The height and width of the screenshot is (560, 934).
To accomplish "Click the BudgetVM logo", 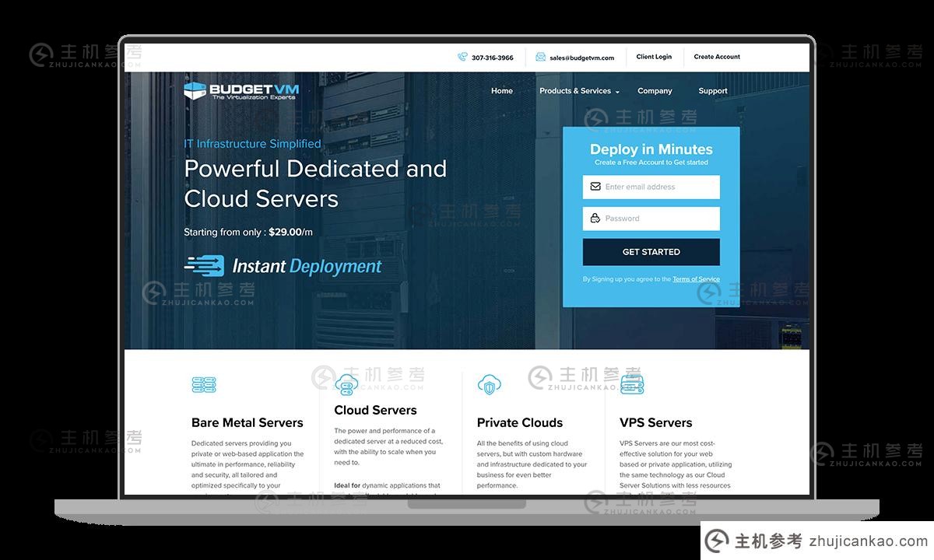I will point(241,91).
